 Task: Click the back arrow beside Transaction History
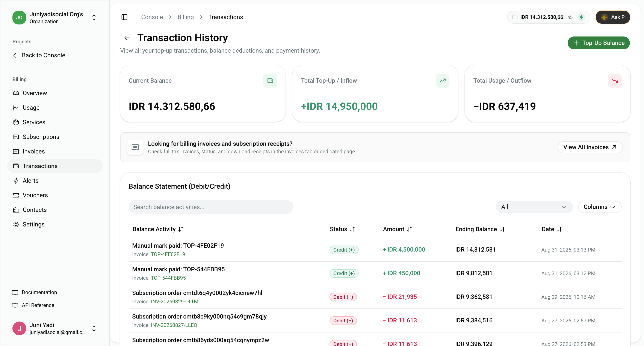click(127, 38)
